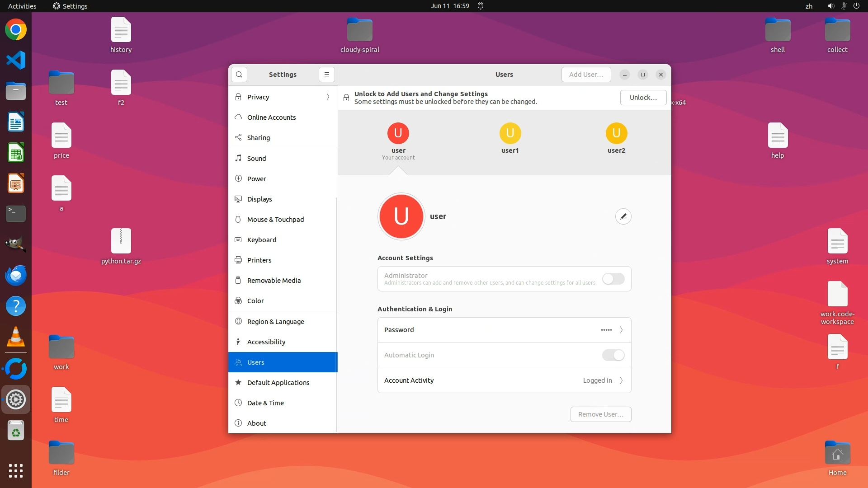Toggle the Automatic Login switch

(613, 355)
